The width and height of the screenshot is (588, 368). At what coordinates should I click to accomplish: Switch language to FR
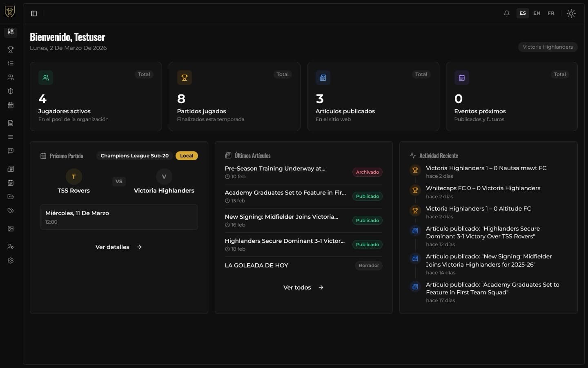coord(551,13)
